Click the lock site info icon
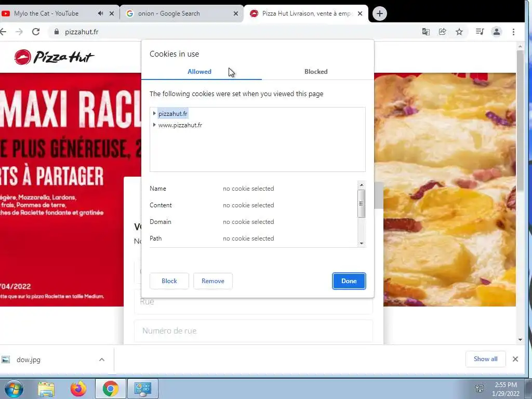This screenshot has width=532, height=399. point(57,32)
